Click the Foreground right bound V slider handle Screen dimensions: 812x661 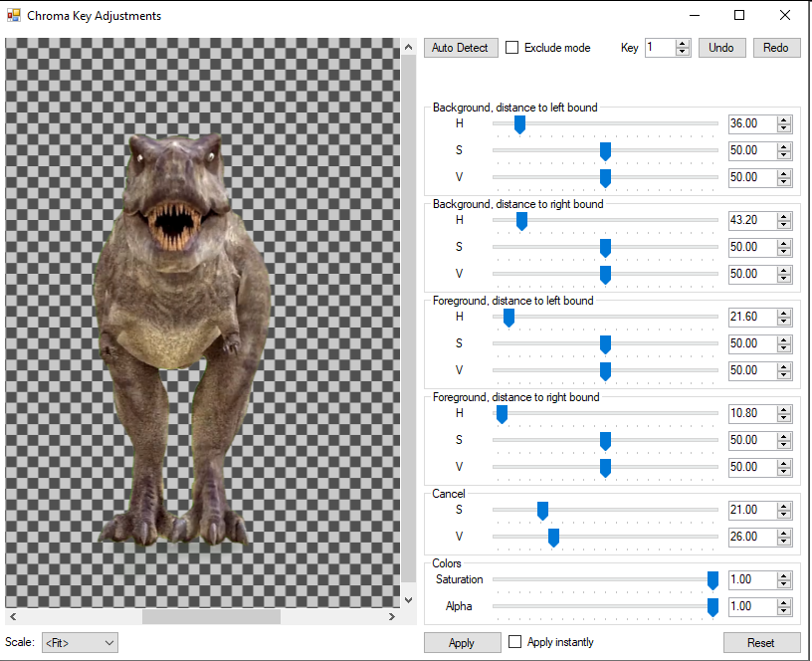605,468
